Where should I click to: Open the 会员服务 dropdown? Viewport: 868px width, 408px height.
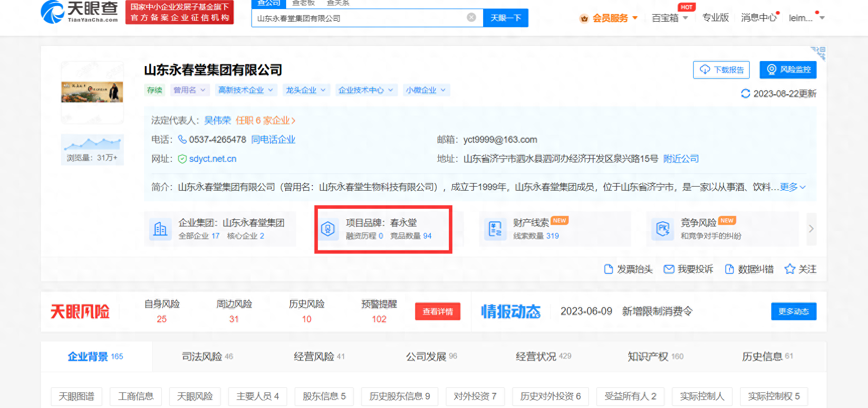pyautogui.click(x=609, y=18)
